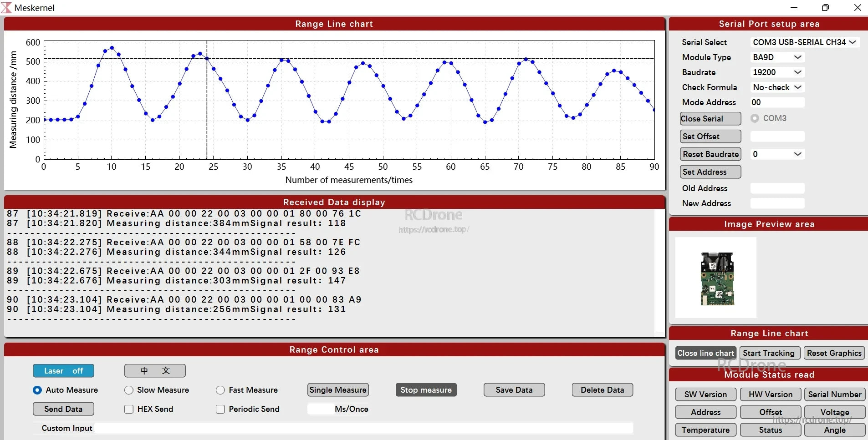Click into the Custom Input field
This screenshot has width=868, height=440.
tap(363, 428)
